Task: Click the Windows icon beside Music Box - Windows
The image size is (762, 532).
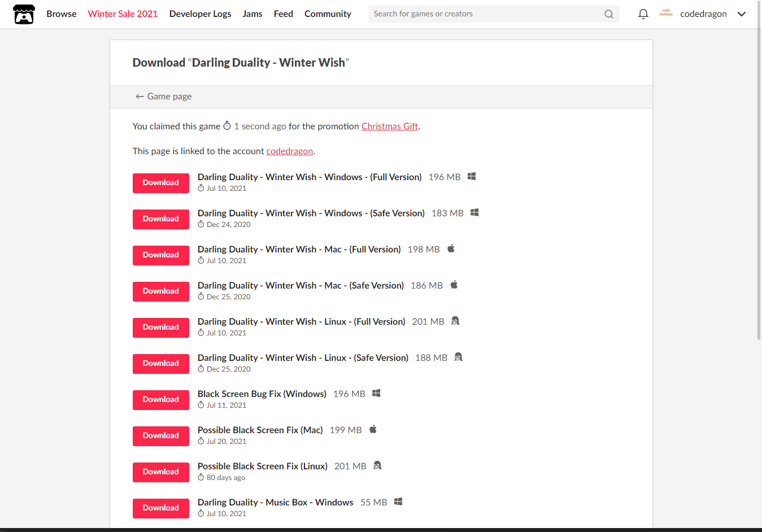Action: click(398, 502)
